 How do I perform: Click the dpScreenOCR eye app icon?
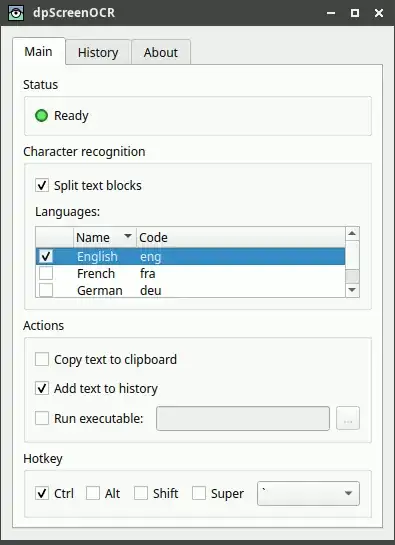(x=16, y=13)
